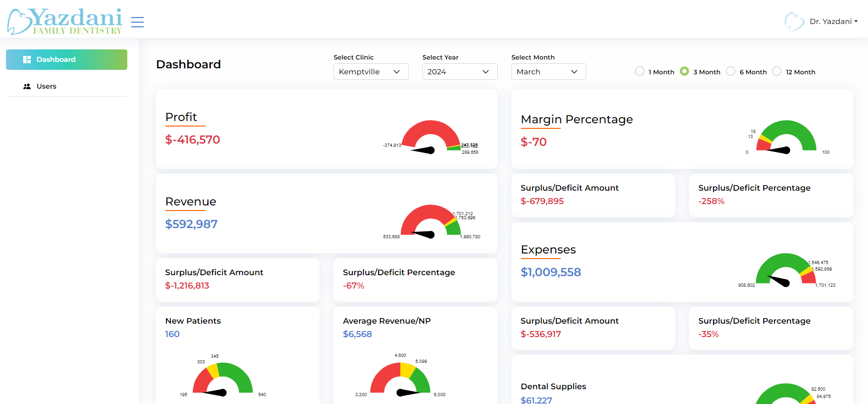The image size is (868, 404).
Task: Click the Expenses card title
Action: tap(548, 250)
